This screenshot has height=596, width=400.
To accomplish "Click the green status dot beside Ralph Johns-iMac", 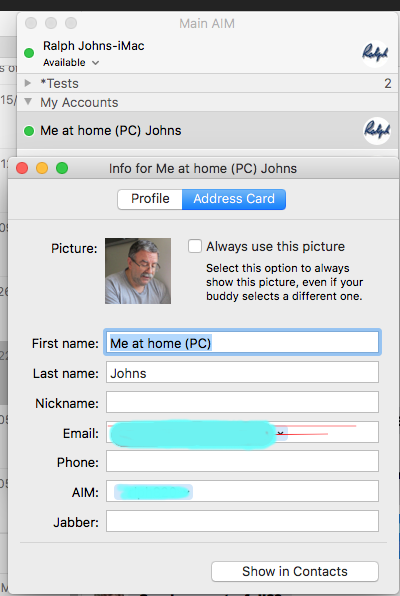I will 29,53.
